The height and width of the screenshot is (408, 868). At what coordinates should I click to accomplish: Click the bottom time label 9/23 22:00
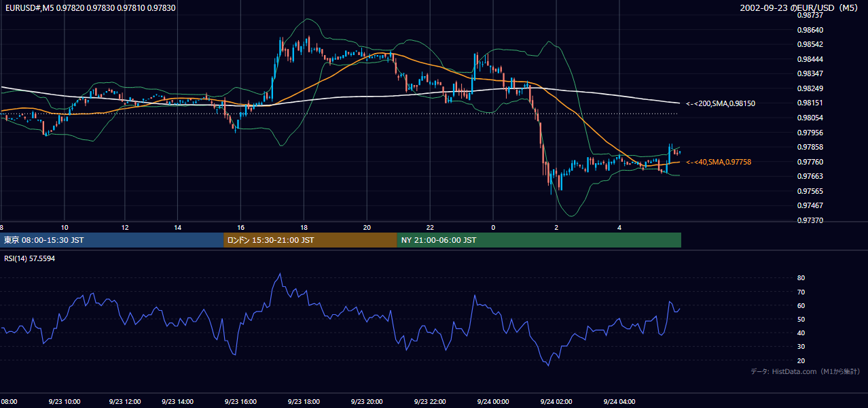coord(430,401)
